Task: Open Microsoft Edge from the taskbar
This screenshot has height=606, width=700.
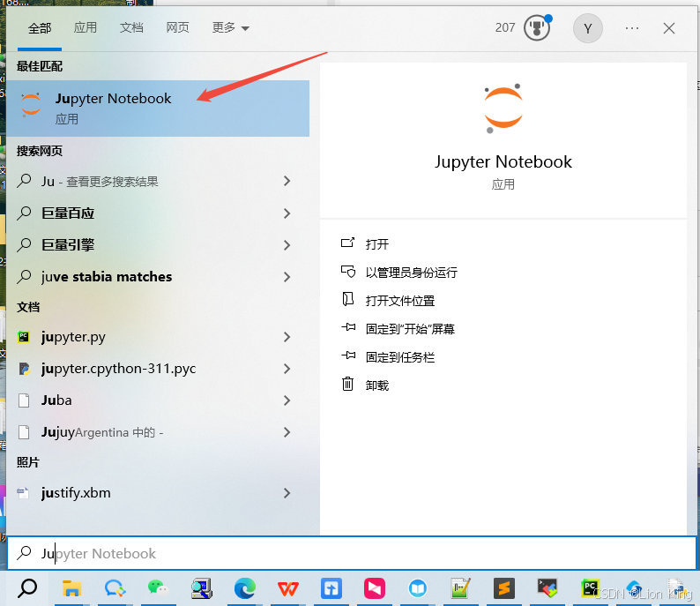Action: tap(245, 588)
